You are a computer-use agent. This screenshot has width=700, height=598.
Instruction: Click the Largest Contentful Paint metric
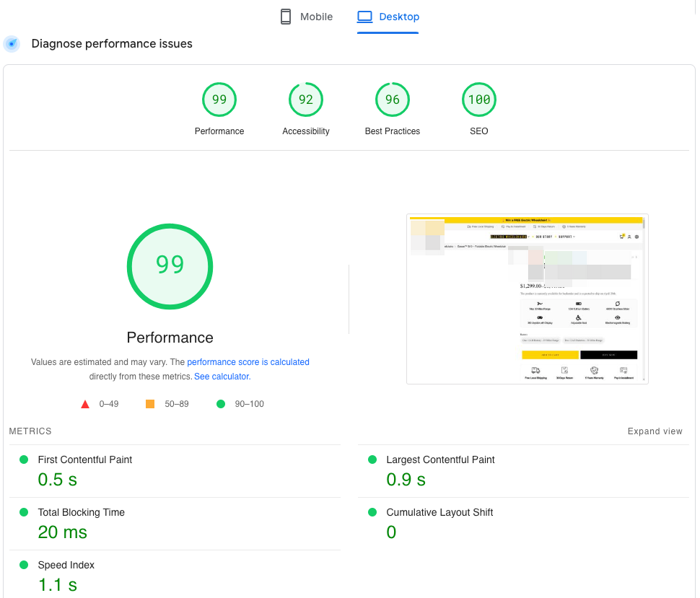click(440, 460)
